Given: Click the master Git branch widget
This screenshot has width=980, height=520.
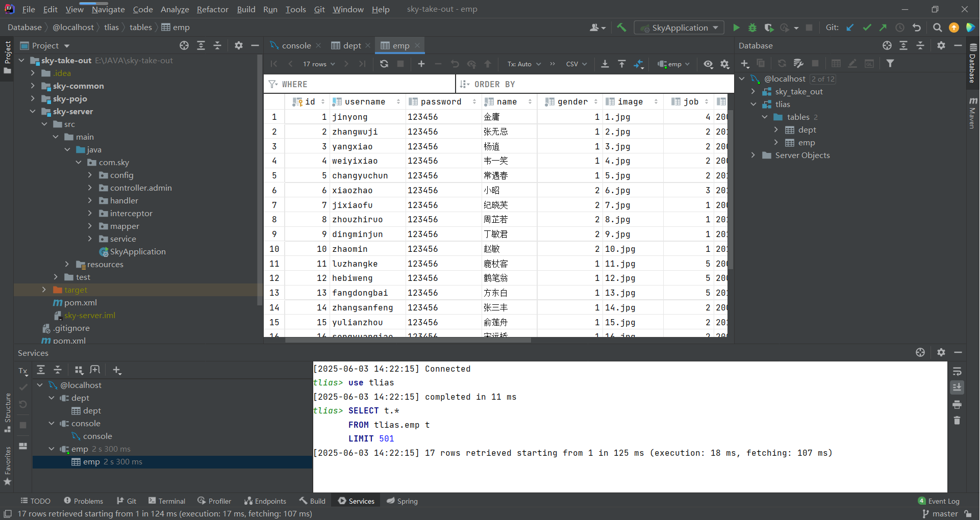Looking at the screenshot, I should pos(940,514).
